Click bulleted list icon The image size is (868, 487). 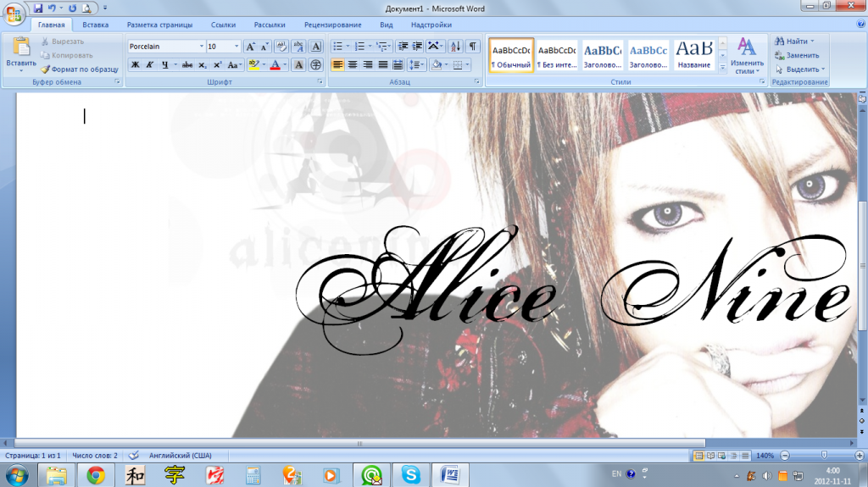[x=337, y=47]
